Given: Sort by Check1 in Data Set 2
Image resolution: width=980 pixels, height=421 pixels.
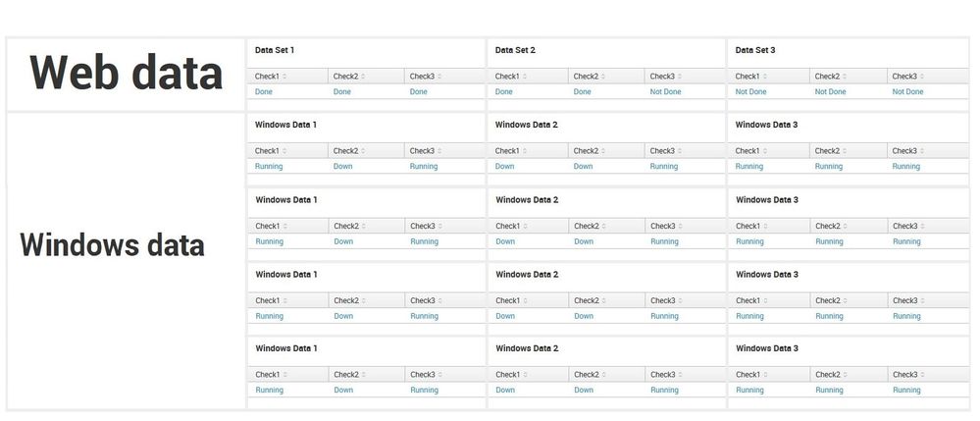Looking at the screenshot, I should pos(525,77).
